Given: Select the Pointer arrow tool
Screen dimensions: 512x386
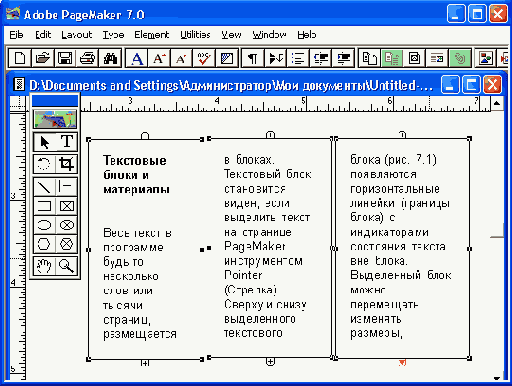Looking at the screenshot, I should point(44,142).
